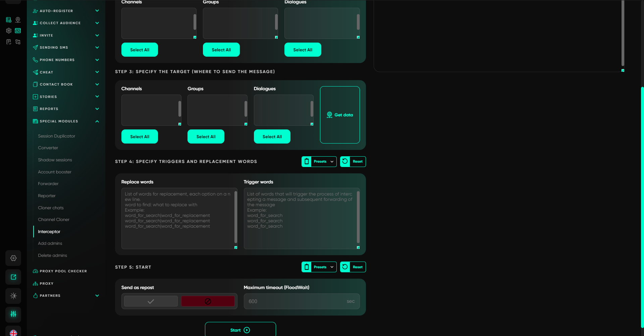Click the Phone Numbers handset icon
Image resolution: width=644 pixels, height=336 pixels.
point(35,60)
